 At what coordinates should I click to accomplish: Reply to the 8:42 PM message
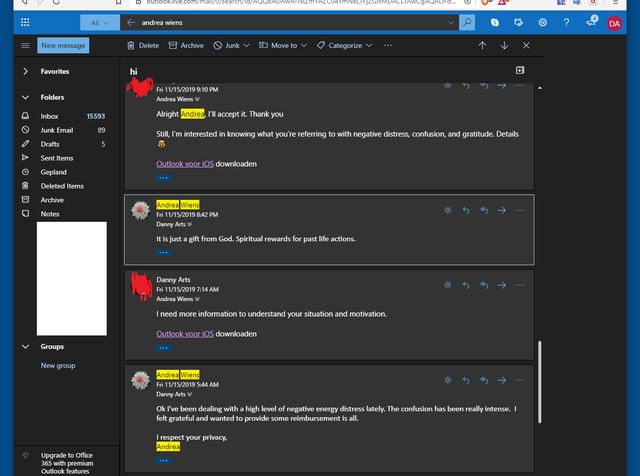[x=466, y=210]
